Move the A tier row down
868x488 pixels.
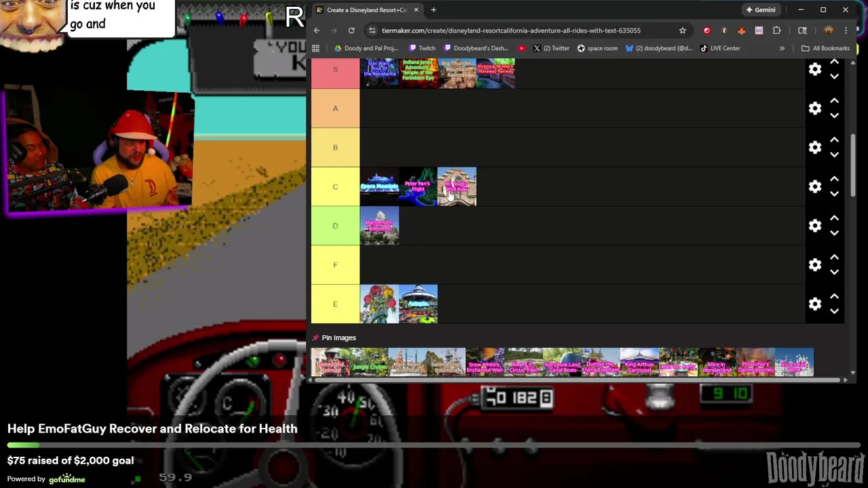pos(834,116)
